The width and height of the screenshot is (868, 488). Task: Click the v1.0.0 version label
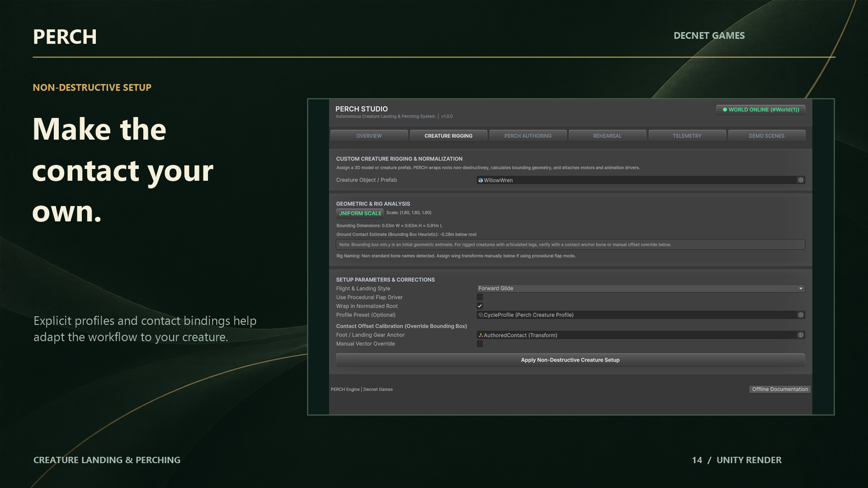pos(447,117)
